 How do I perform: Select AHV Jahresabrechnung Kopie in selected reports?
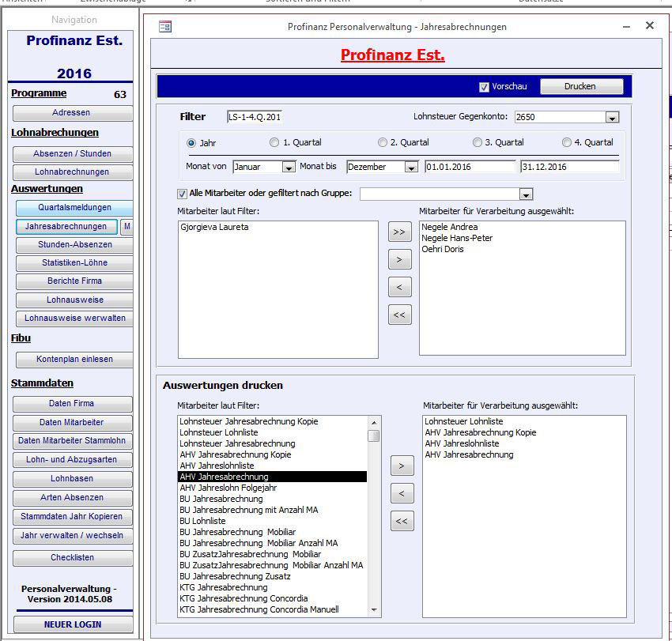point(524,433)
